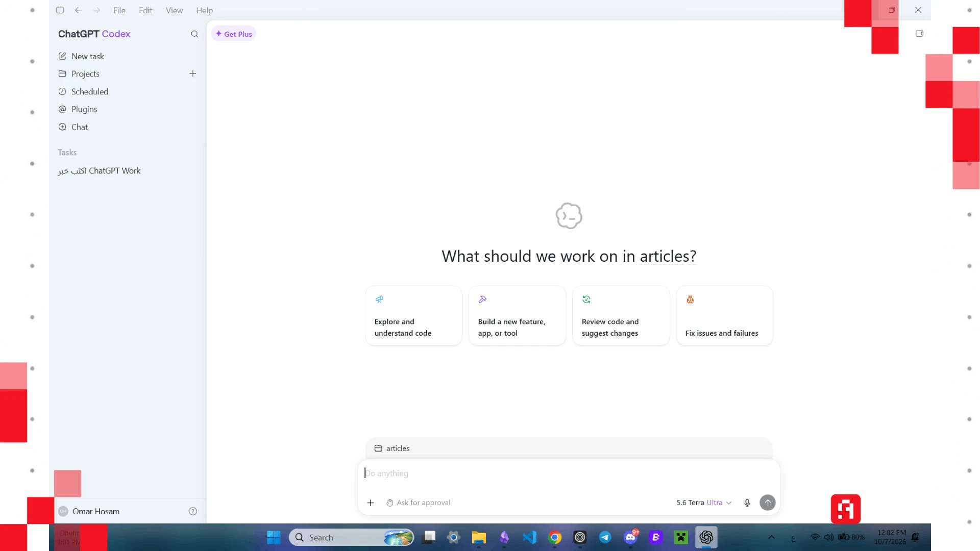
Task: Click the articles folder chip
Action: point(392,448)
